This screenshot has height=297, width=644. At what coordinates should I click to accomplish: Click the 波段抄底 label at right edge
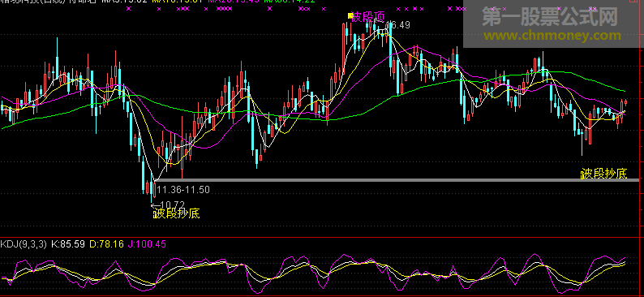603,174
